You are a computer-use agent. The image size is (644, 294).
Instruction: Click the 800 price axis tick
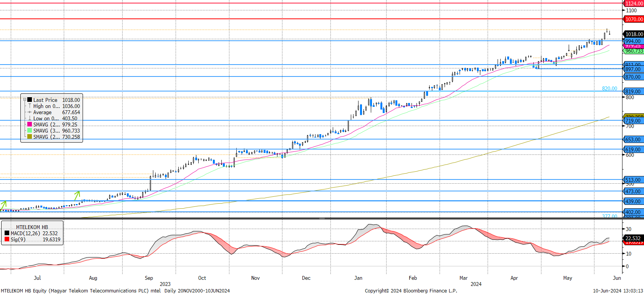630,97
